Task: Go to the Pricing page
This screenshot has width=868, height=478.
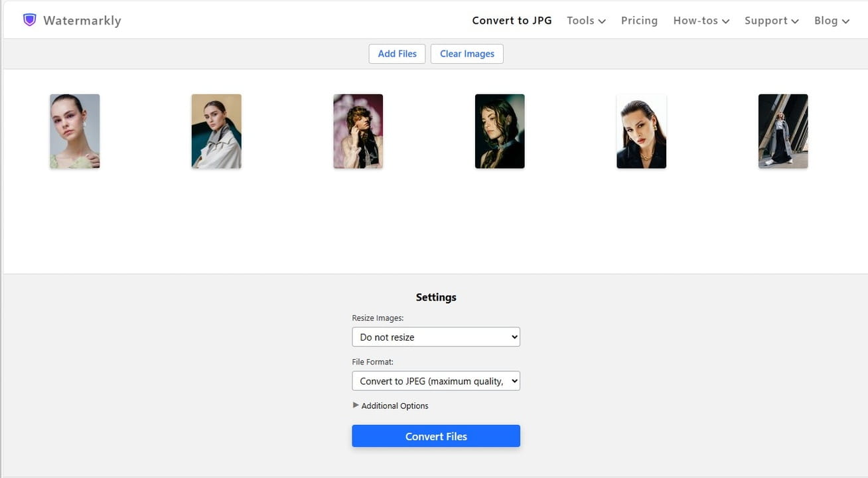Action: (639, 21)
